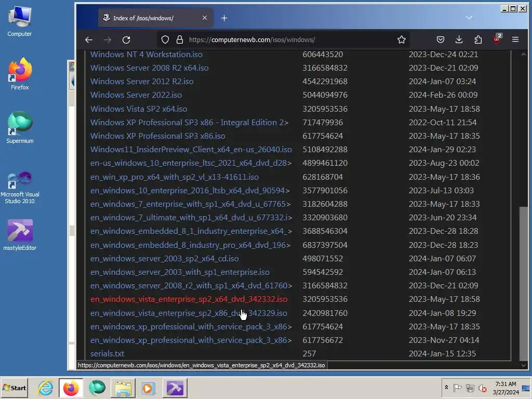The image size is (532, 399).
Task: Go back using the Firefox back arrow
Action: 89,39
